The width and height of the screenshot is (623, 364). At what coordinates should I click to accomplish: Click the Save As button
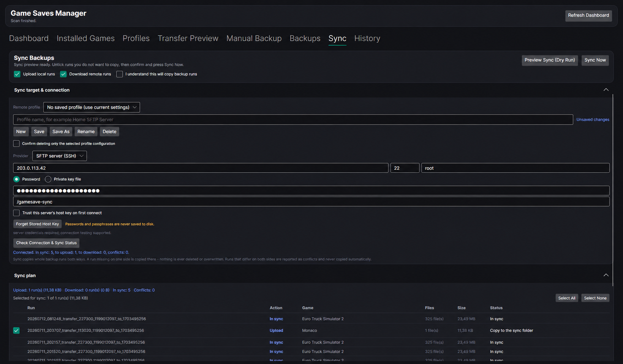click(61, 132)
